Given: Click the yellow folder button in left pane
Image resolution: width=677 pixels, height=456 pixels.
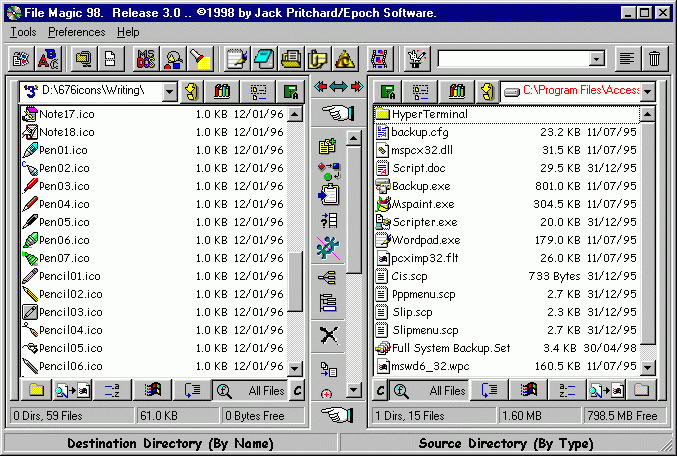Looking at the screenshot, I should pyautogui.click(x=36, y=390).
